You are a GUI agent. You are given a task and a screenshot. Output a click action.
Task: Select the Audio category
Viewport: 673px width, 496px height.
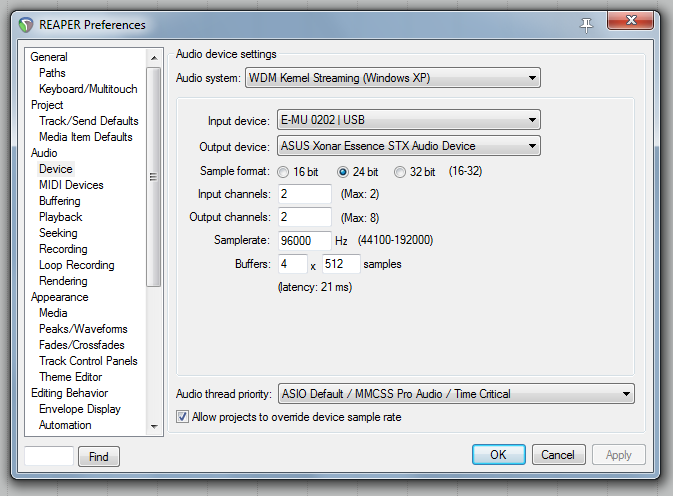tap(44, 153)
